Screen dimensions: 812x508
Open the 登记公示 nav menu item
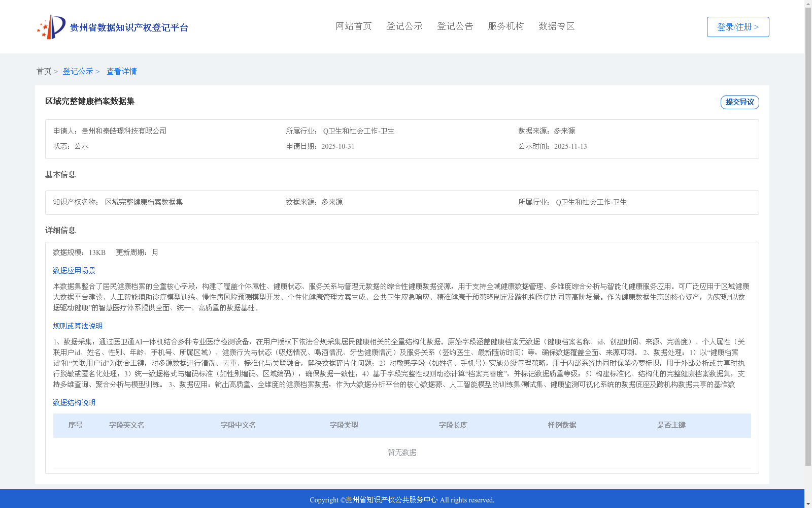404,26
